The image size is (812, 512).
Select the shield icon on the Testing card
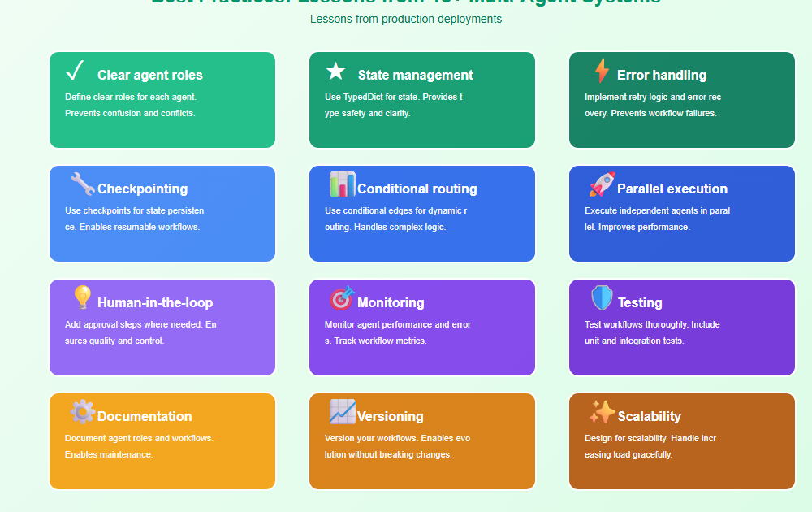pyautogui.click(x=602, y=298)
